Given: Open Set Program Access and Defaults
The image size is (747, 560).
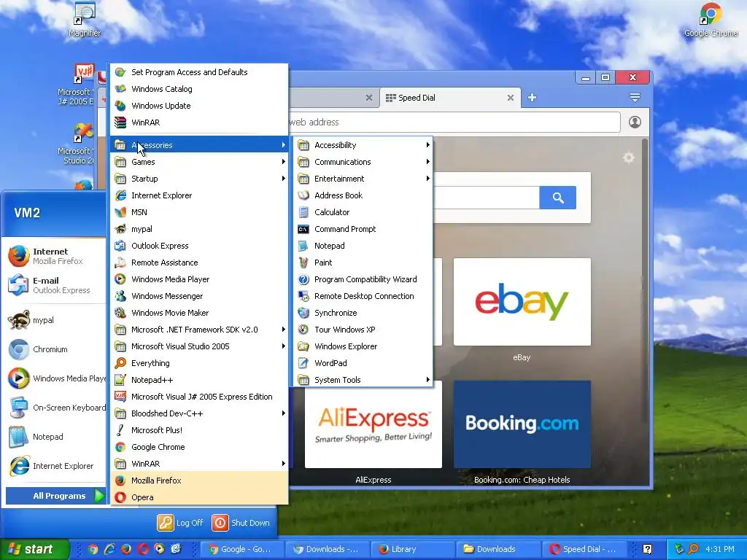Looking at the screenshot, I should 199,72.
